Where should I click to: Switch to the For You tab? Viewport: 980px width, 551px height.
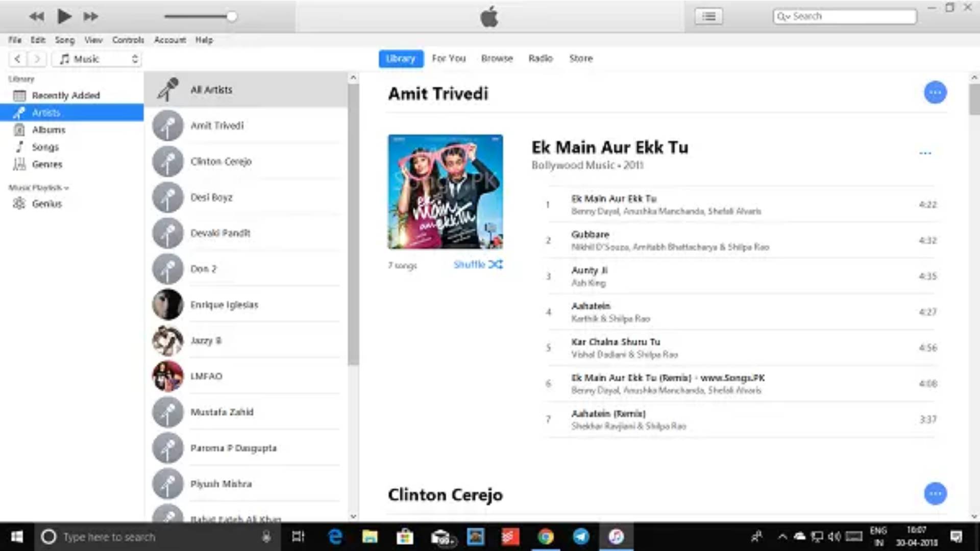tap(449, 59)
